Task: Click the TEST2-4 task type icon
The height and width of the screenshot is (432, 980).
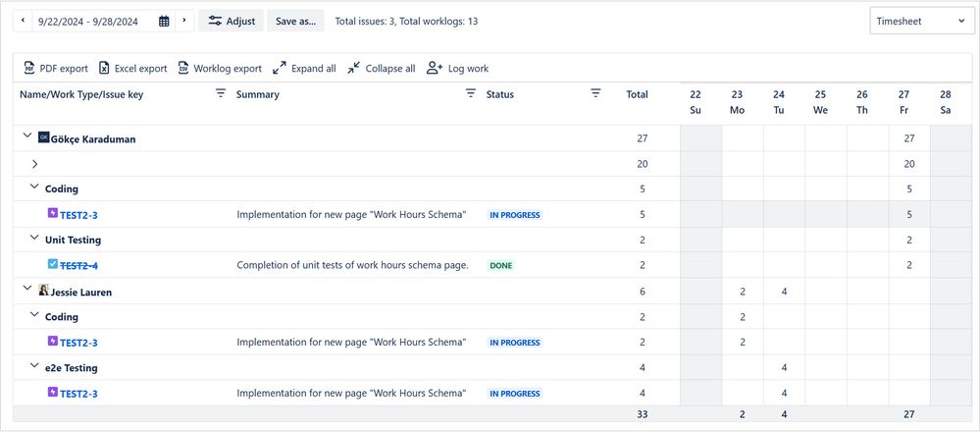Action: (53, 264)
